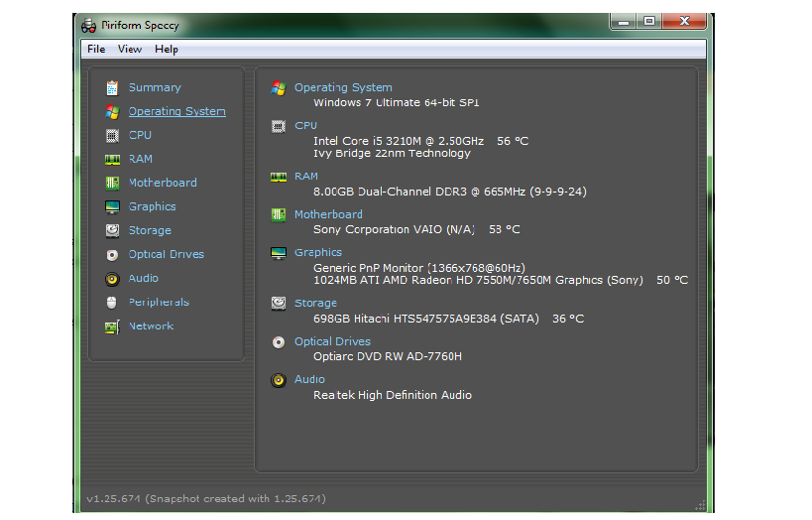
Task: Select Peripherals in the sidebar list
Action: click(x=159, y=303)
